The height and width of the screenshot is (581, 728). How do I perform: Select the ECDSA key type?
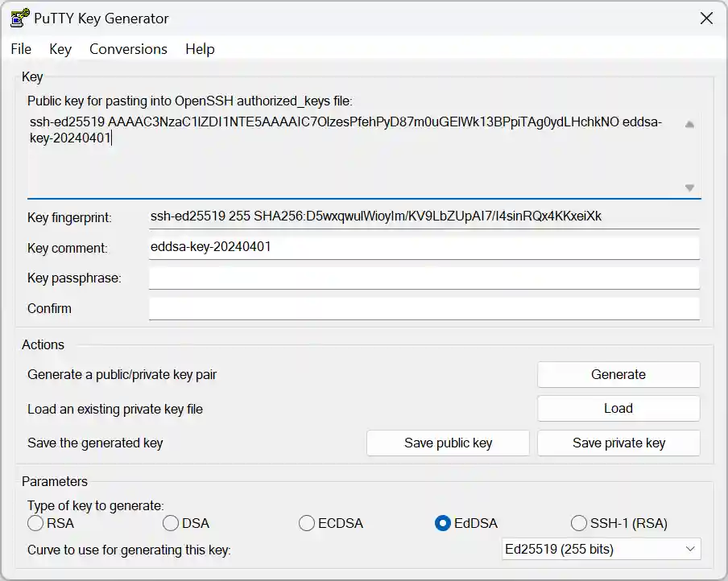[x=307, y=522]
